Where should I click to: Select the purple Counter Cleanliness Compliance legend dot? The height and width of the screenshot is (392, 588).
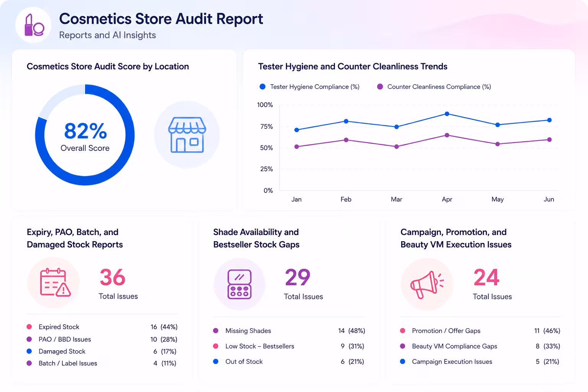click(380, 87)
